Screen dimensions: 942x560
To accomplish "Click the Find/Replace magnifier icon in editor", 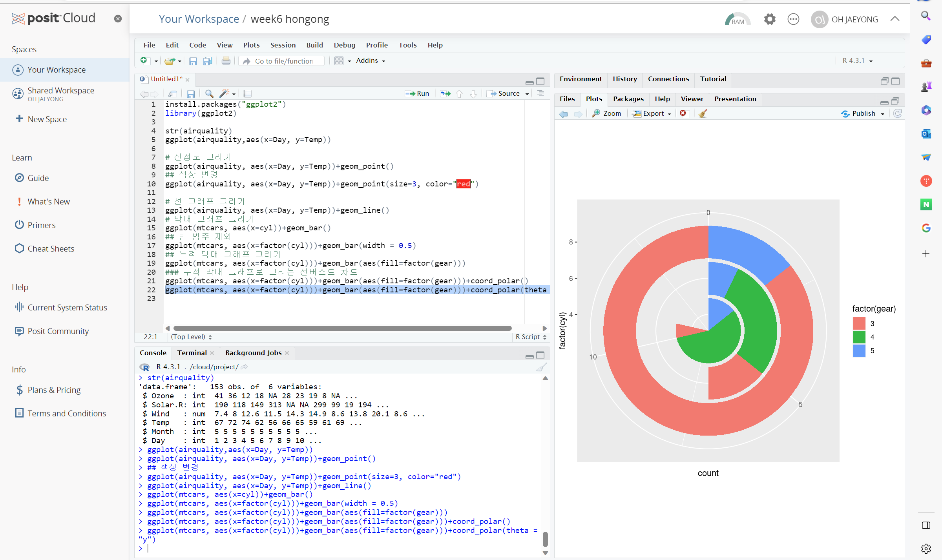I will tap(209, 94).
